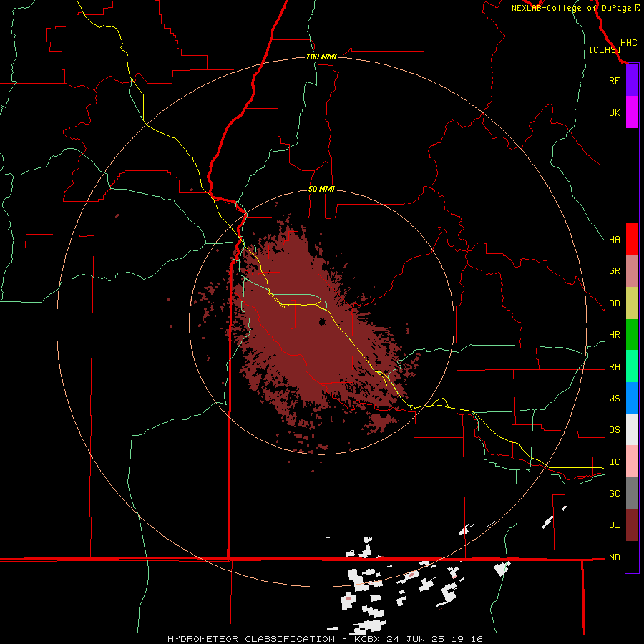Click the 'NEXLAB-College of DuPage' text
The width and height of the screenshot is (644, 644).
pos(572,8)
